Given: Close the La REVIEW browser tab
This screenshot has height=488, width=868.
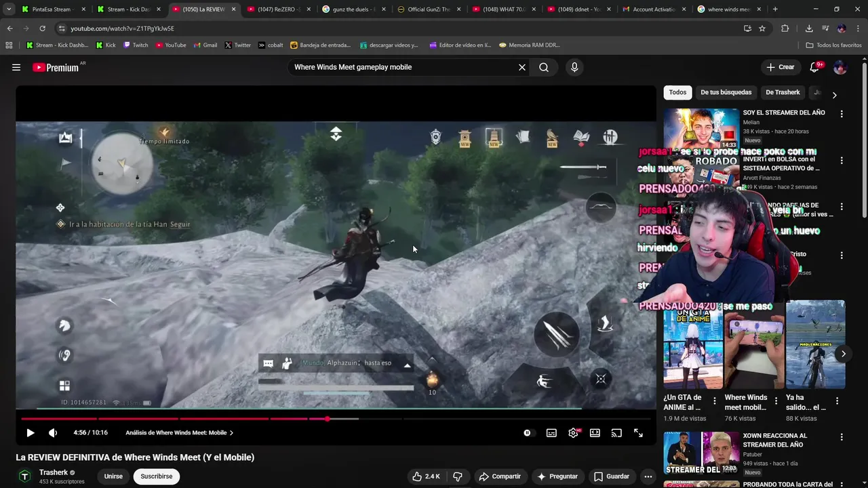Looking at the screenshot, I should click(x=233, y=9).
